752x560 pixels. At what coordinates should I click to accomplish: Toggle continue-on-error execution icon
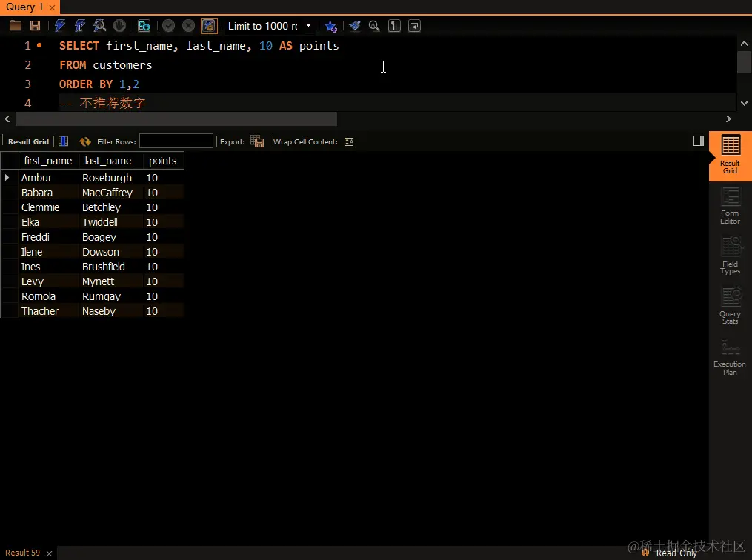pyautogui.click(x=144, y=25)
